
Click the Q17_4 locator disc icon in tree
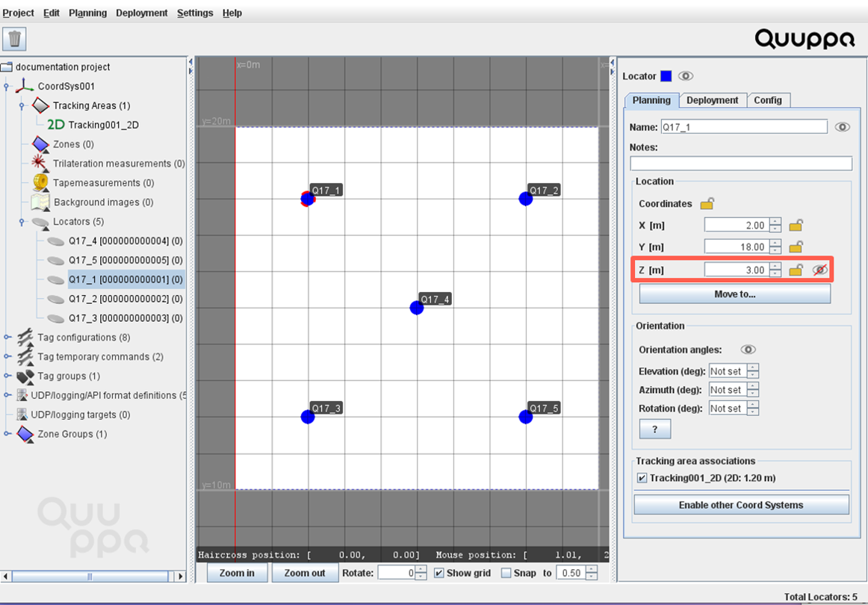[x=55, y=241]
